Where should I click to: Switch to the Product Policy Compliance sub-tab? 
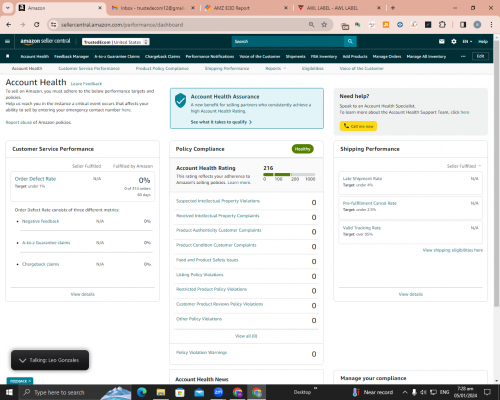click(162, 68)
